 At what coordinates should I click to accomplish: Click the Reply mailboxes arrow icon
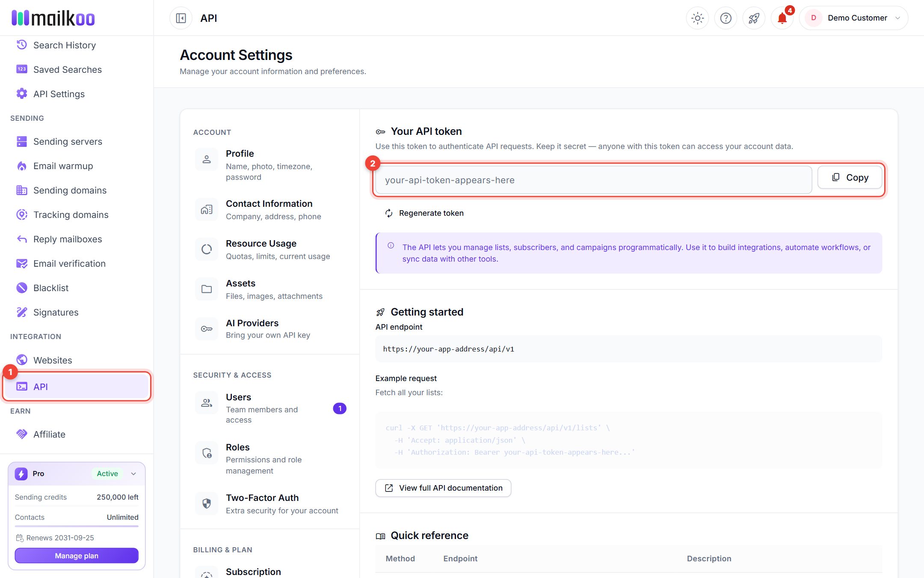coord(21,239)
